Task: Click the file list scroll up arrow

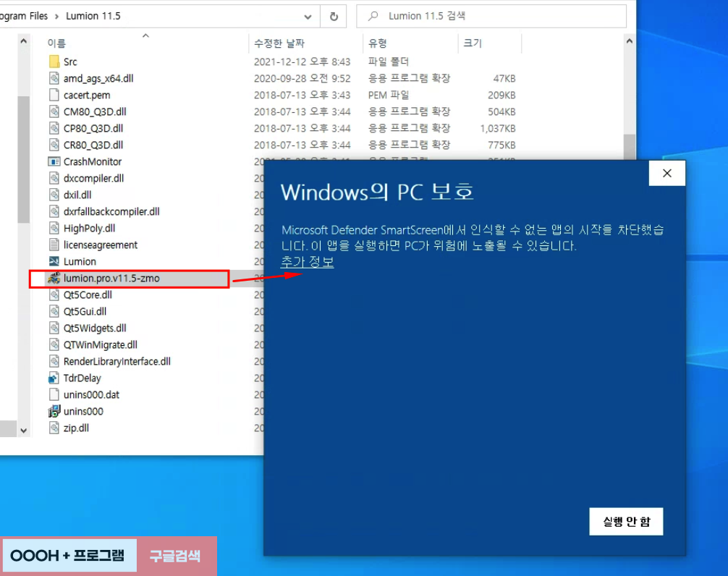Action: point(629,41)
